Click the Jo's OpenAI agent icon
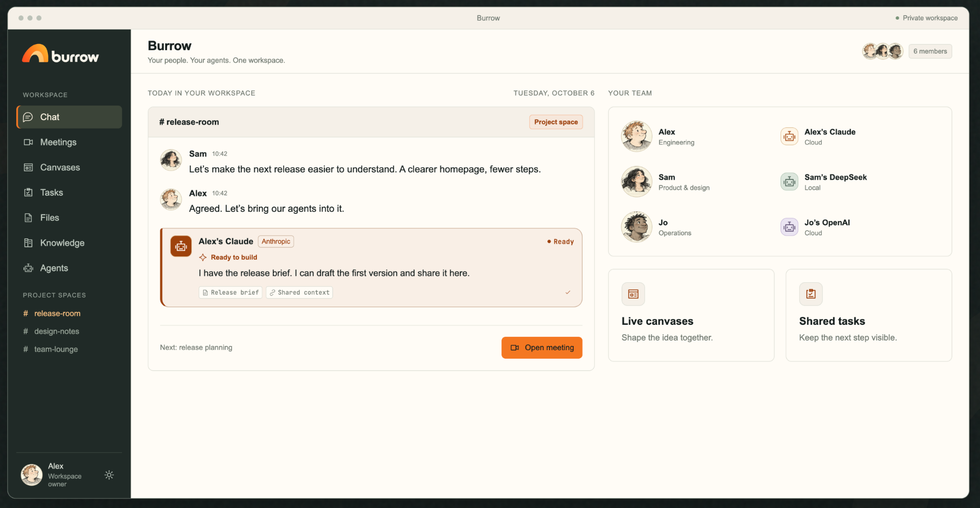980x508 pixels. pyautogui.click(x=789, y=227)
